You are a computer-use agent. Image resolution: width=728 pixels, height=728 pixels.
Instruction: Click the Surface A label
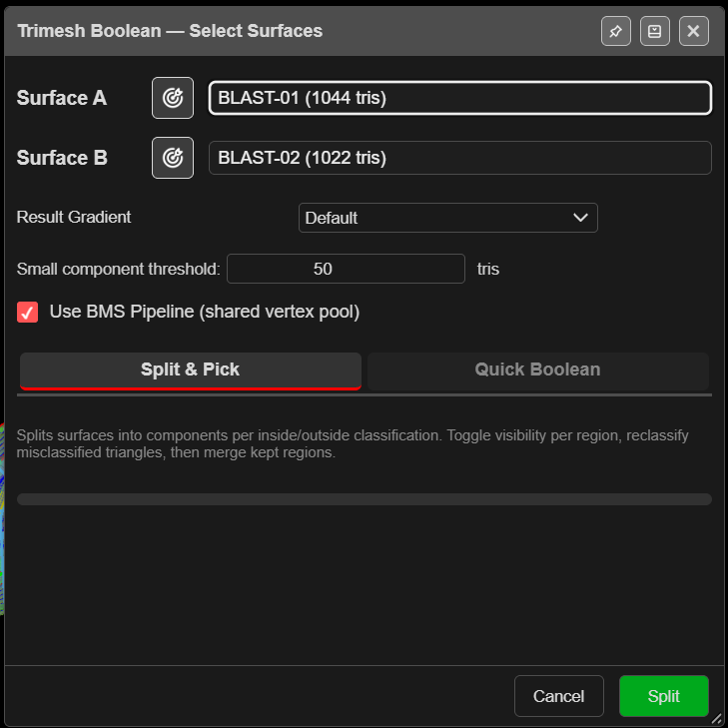[x=62, y=98]
